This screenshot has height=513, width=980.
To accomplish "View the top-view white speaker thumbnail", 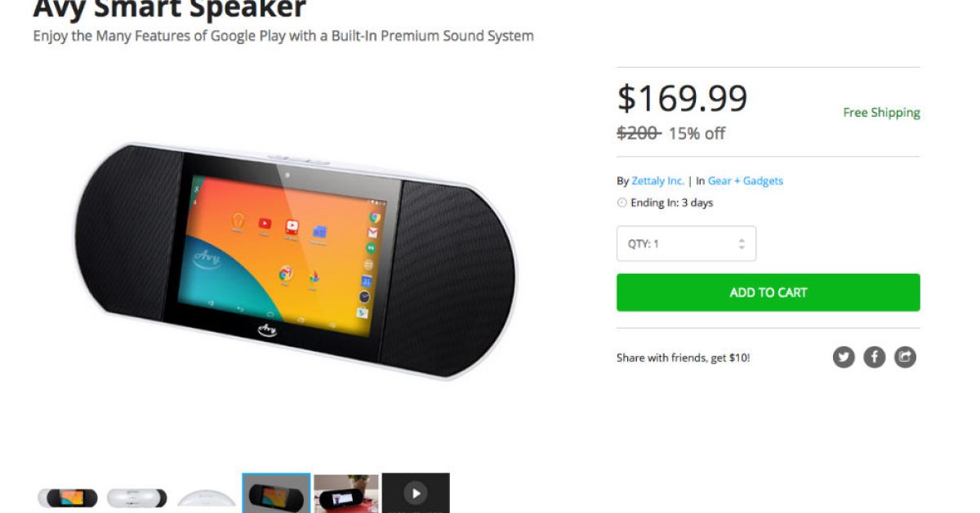I will (207, 497).
